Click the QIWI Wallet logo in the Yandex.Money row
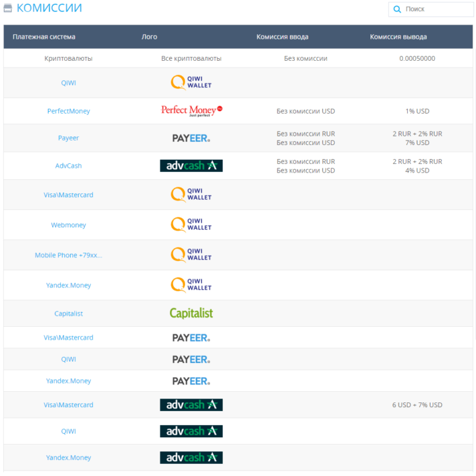 pos(191,285)
